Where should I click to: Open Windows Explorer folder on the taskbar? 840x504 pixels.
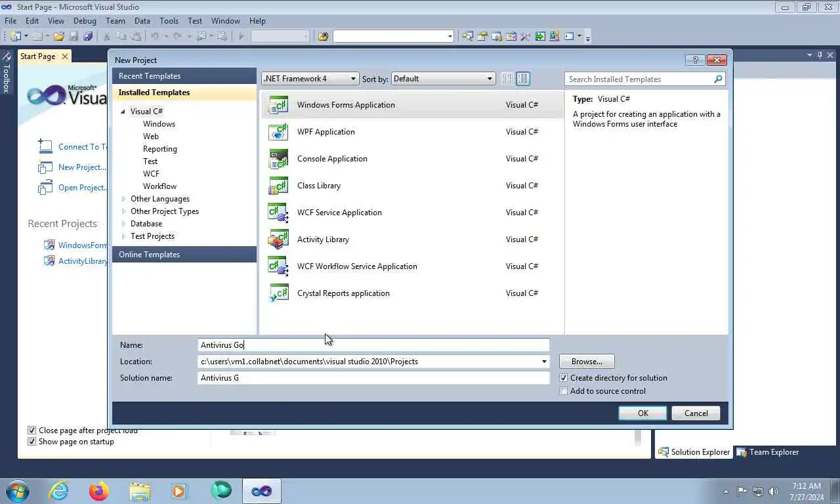pos(140,491)
